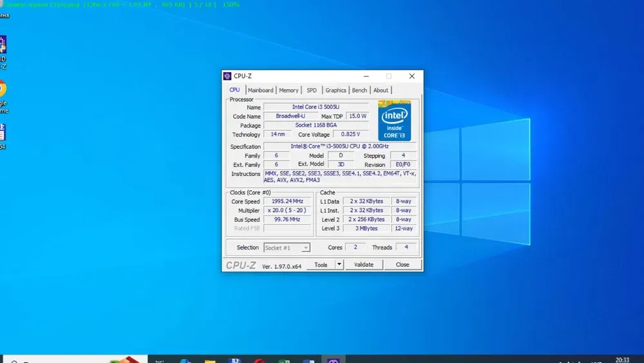
Task: Click the Bus Speed value 99.76 MHz
Action: [287, 219]
